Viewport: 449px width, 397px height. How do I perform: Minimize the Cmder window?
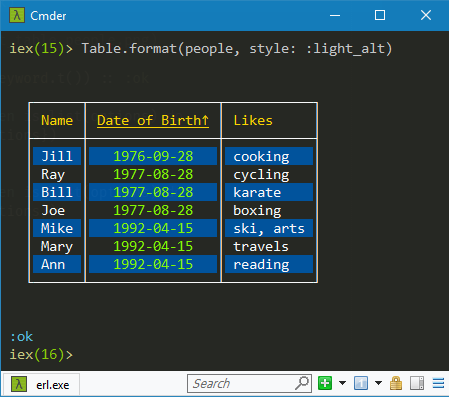(335, 15)
